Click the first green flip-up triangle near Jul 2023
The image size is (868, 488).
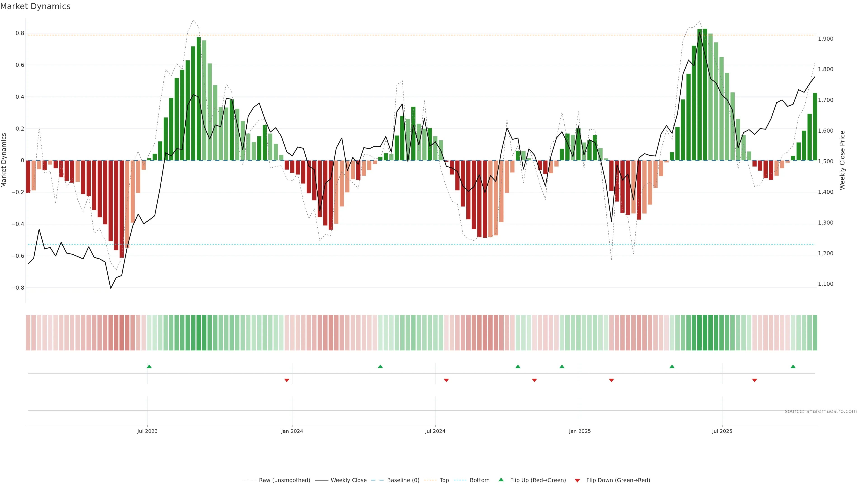click(x=149, y=366)
